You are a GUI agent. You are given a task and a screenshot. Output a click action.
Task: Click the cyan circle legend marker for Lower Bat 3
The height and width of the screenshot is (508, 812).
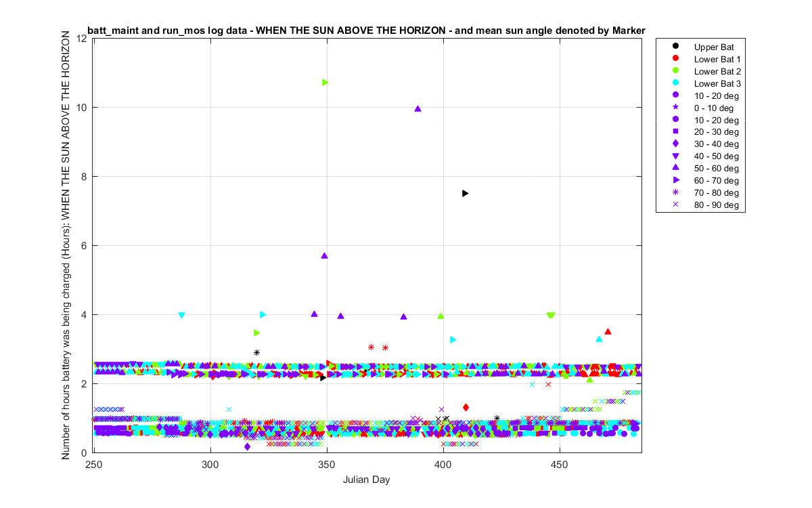pyautogui.click(x=675, y=83)
